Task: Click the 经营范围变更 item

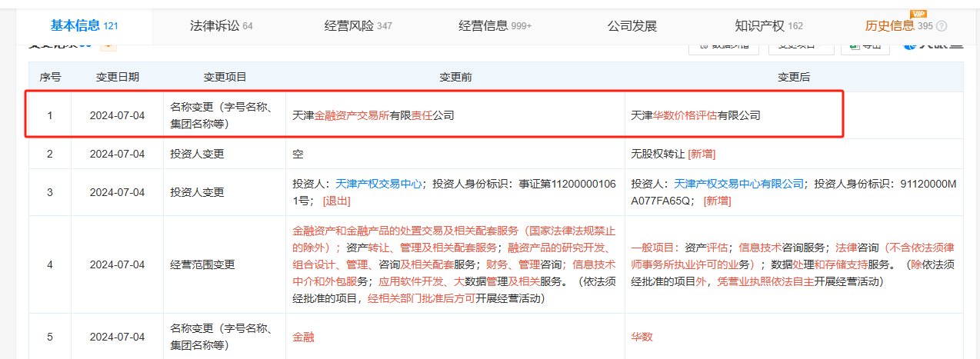Action: [x=202, y=264]
